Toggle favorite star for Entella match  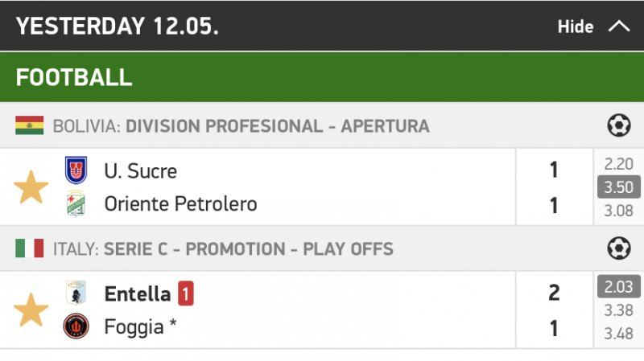coord(31,310)
